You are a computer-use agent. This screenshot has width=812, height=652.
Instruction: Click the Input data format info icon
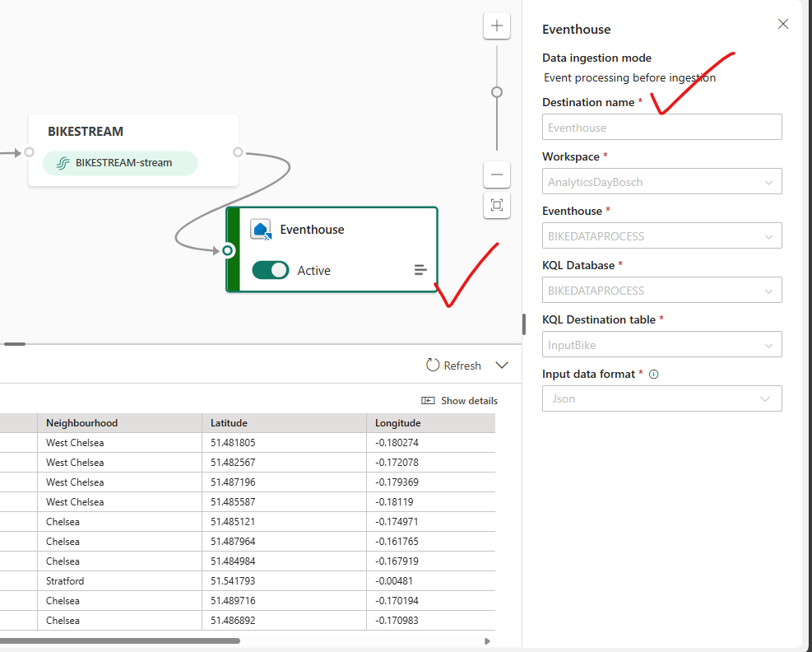(x=654, y=375)
